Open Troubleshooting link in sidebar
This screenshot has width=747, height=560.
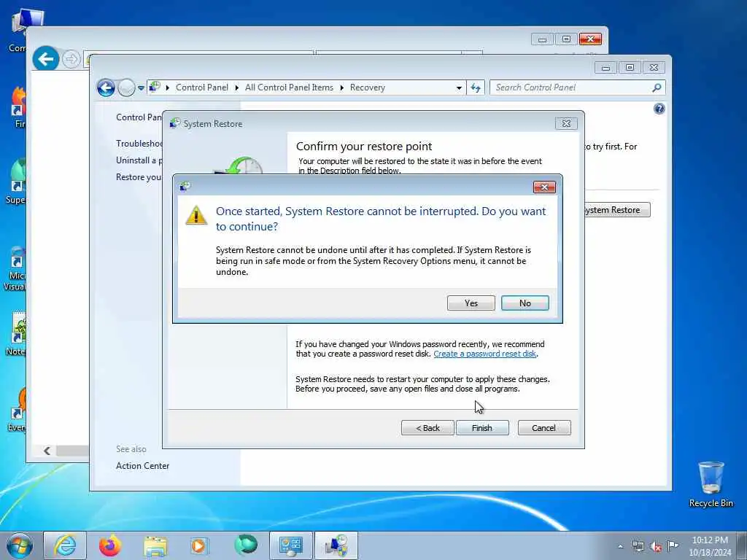139,144
